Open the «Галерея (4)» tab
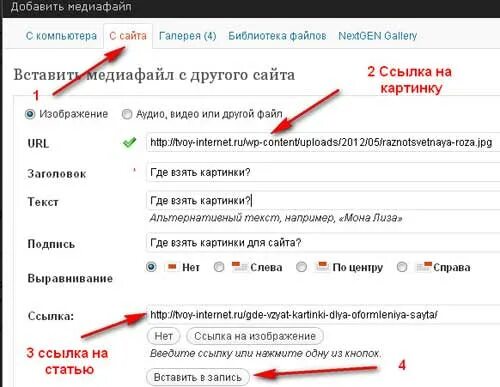The height and width of the screenshot is (387, 500). pyautogui.click(x=188, y=36)
